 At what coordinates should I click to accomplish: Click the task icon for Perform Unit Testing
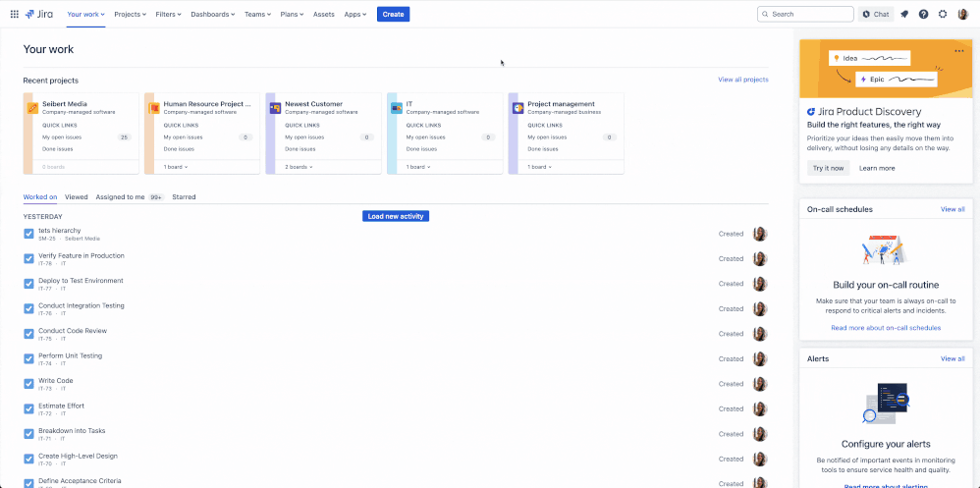[28, 358]
